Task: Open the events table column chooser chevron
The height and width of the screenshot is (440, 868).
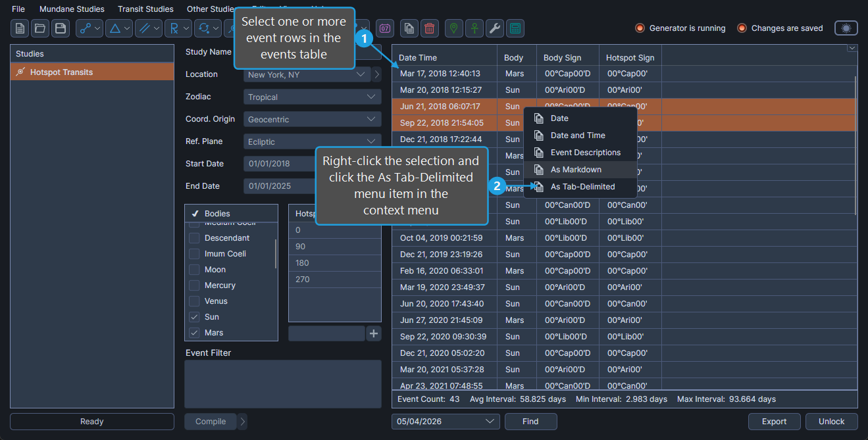Action: [852, 48]
